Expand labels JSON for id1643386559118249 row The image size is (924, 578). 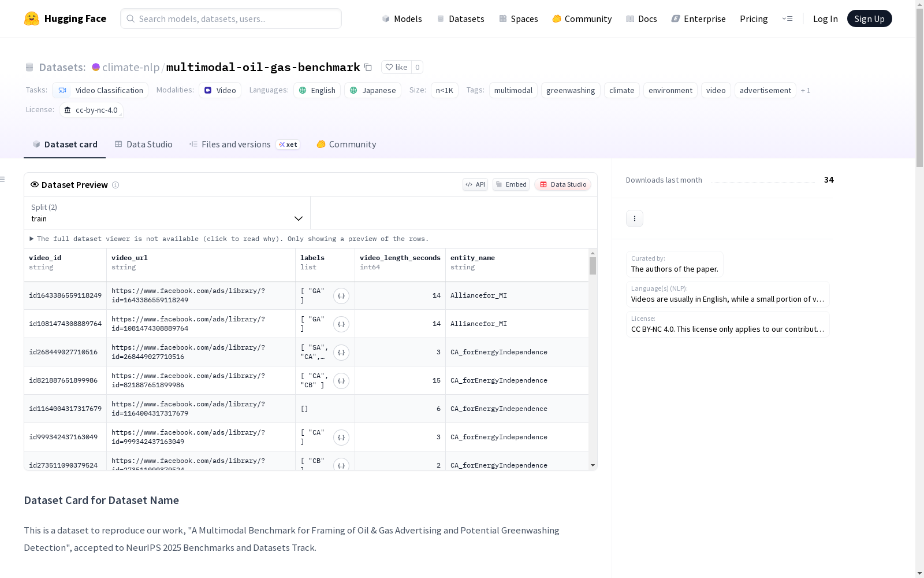pyautogui.click(x=341, y=296)
